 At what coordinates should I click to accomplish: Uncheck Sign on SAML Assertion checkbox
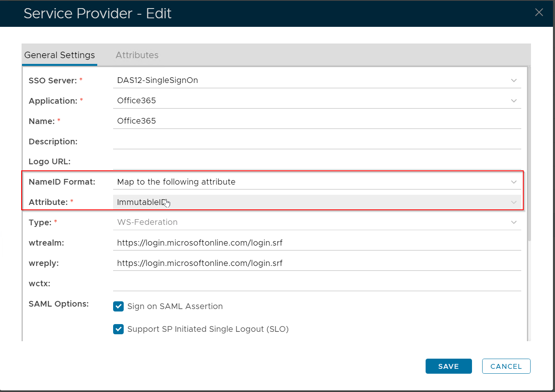tap(118, 307)
